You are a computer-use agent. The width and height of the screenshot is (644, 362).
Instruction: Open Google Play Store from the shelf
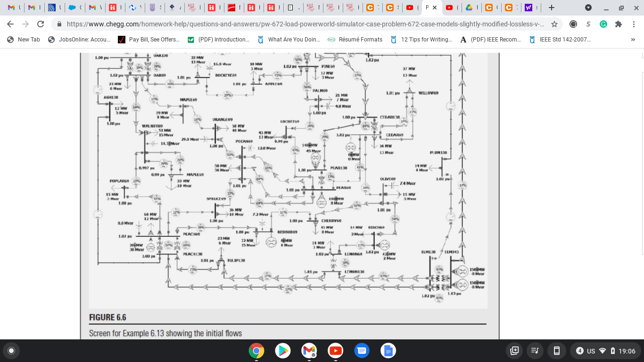pyautogui.click(x=282, y=351)
